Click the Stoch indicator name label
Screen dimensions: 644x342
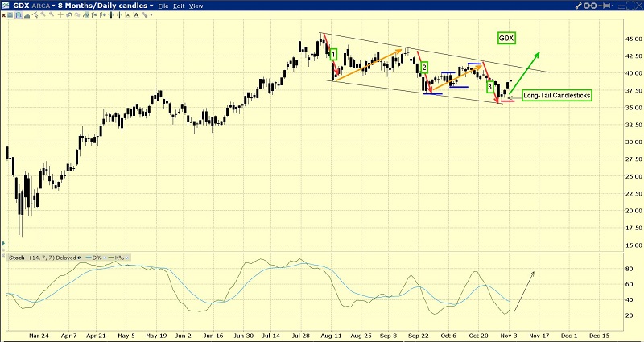pyautogui.click(x=15, y=258)
